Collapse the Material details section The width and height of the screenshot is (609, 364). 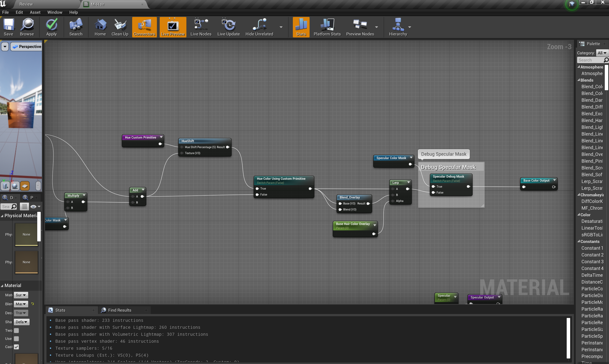click(x=2, y=286)
